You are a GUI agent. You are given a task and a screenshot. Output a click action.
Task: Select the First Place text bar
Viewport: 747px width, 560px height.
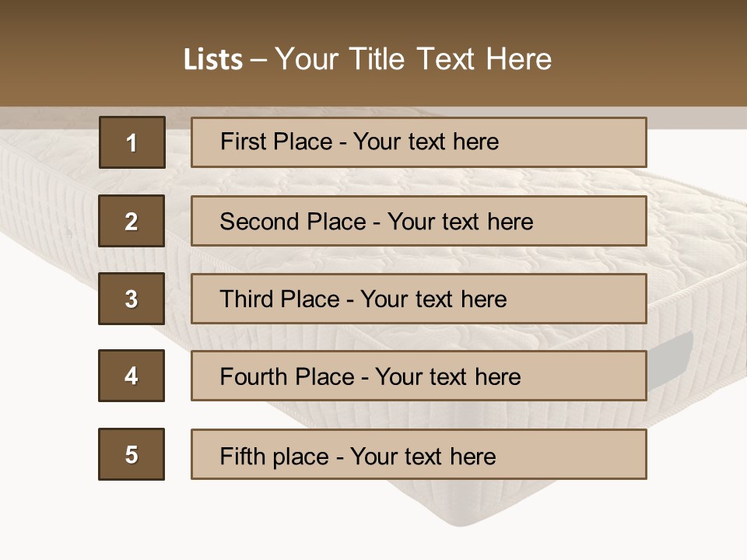tap(419, 142)
